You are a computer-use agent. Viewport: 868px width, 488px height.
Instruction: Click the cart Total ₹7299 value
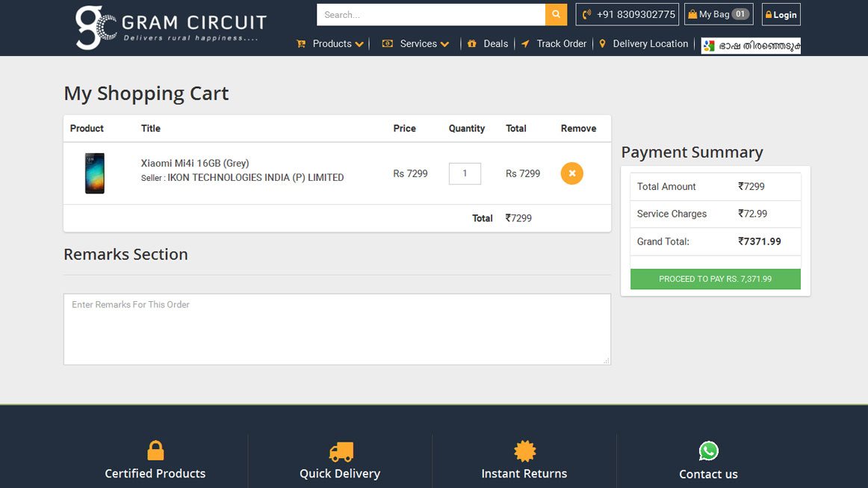tap(518, 218)
